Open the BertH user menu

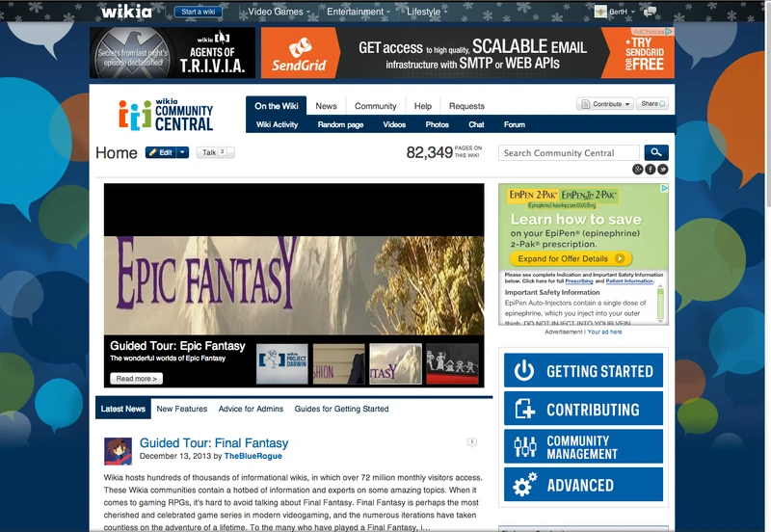click(x=617, y=12)
